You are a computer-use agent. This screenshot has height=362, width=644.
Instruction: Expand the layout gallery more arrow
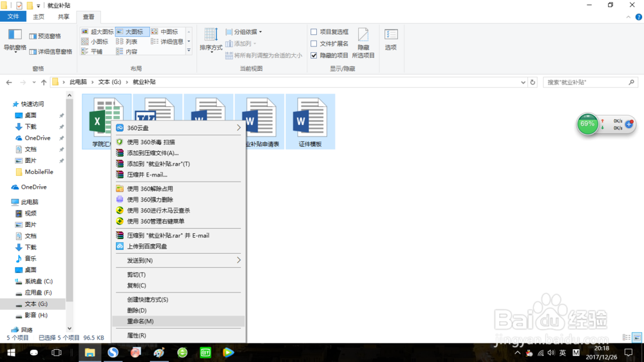point(189,50)
